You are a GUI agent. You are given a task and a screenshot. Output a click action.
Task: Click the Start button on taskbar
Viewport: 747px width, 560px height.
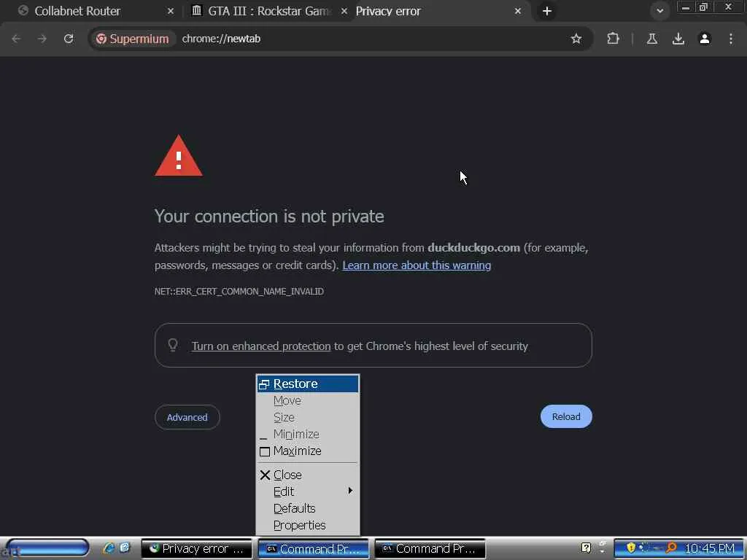pos(47,548)
